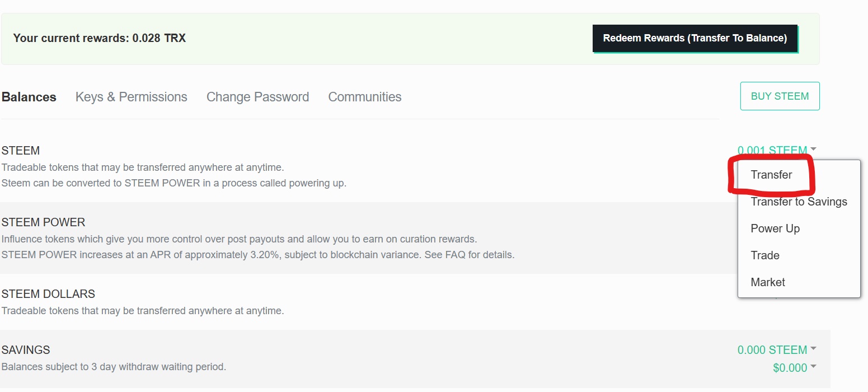
Task: Open the Balances tab
Action: point(29,97)
